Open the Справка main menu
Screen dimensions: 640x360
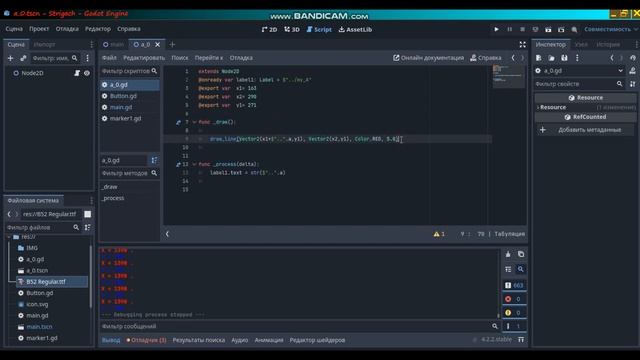pos(129,29)
